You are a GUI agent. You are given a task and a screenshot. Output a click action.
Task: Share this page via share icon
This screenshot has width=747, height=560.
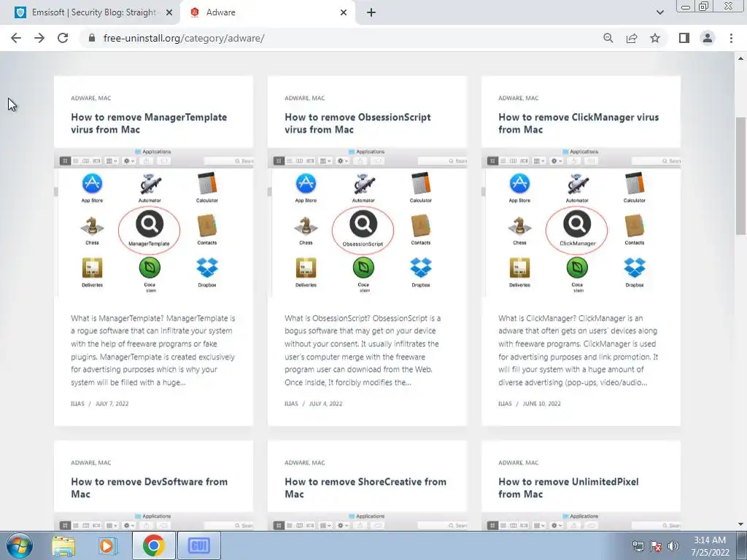click(632, 38)
